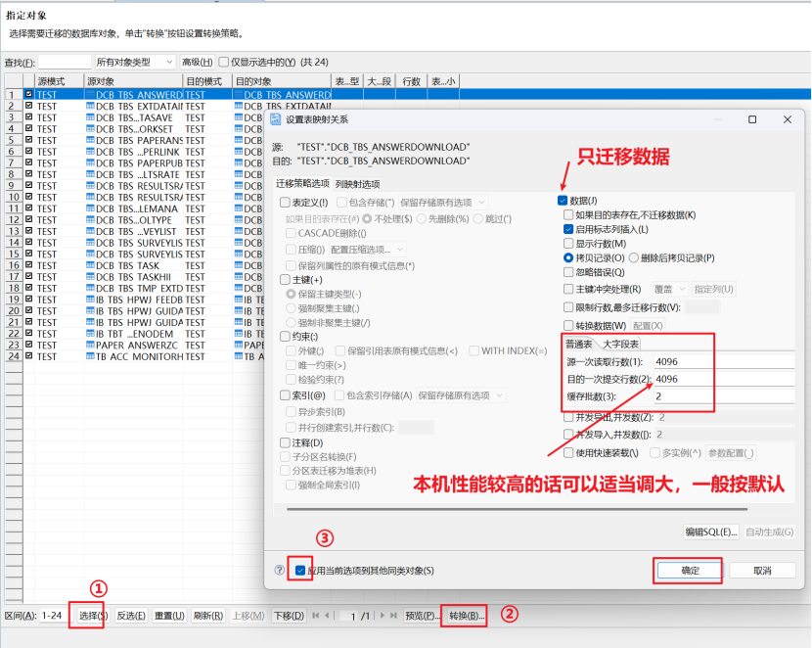Enable 主键(+) checkbox
This screenshot has width=812, height=648.
pos(285,280)
